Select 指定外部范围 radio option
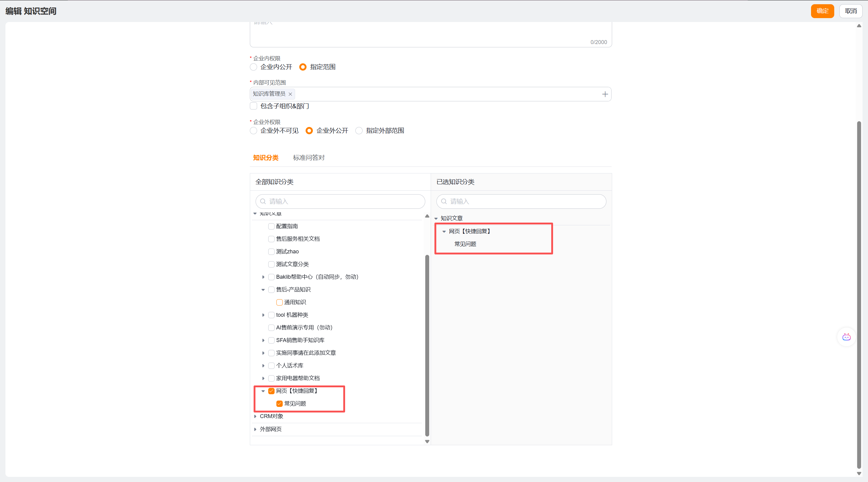 359,131
